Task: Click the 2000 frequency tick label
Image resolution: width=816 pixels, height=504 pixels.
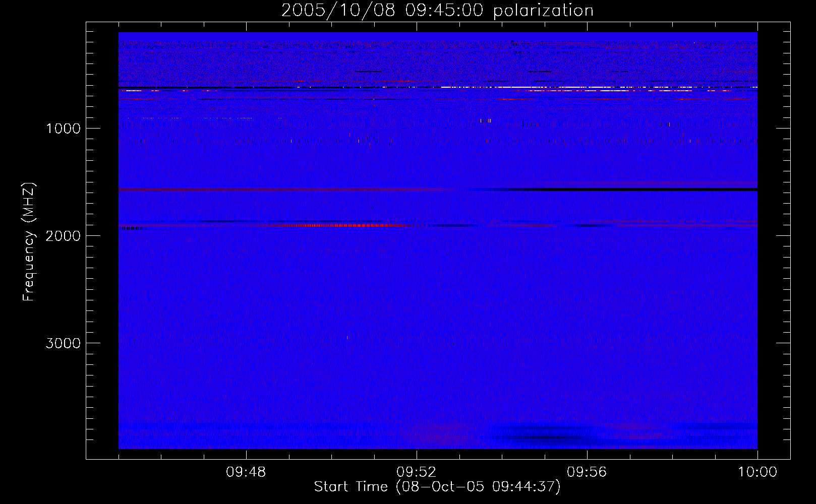Action: click(x=63, y=236)
